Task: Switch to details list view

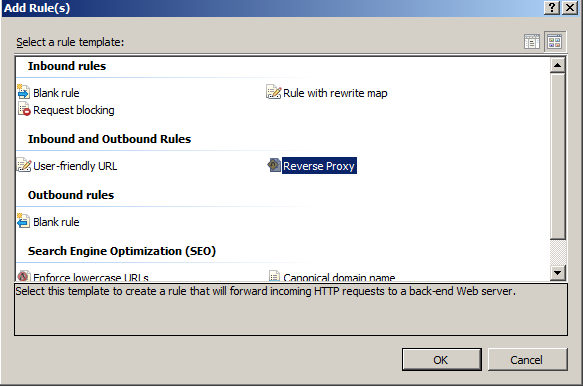Action: click(x=532, y=42)
